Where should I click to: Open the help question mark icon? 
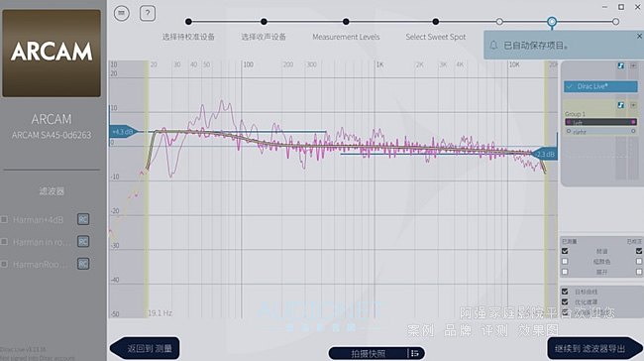(x=148, y=13)
